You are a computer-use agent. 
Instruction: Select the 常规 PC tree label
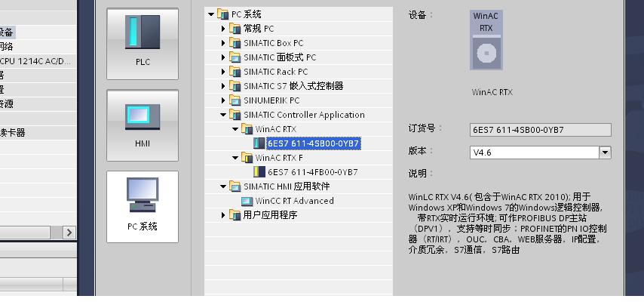(259, 29)
